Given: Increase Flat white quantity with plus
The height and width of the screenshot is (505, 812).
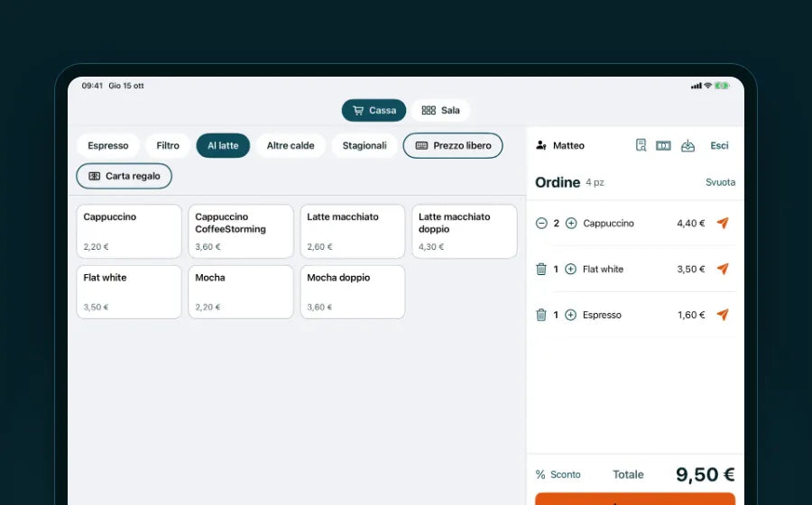Looking at the screenshot, I should coord(570,269).
